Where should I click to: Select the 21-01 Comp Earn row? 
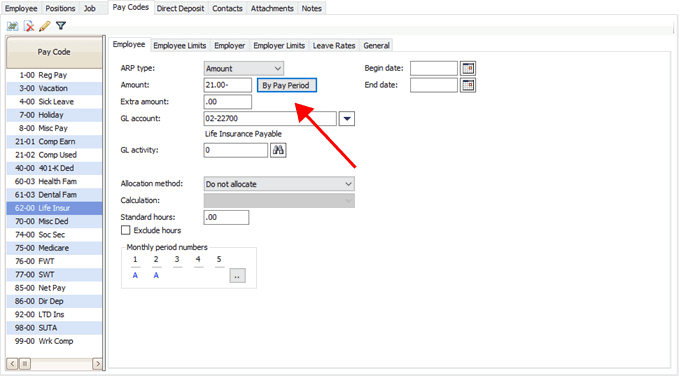54,142
